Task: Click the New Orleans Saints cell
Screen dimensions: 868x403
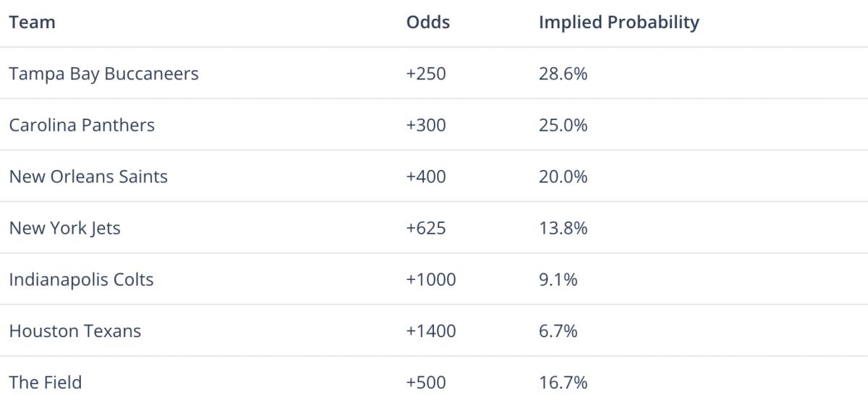Action: tap(88, 177)
